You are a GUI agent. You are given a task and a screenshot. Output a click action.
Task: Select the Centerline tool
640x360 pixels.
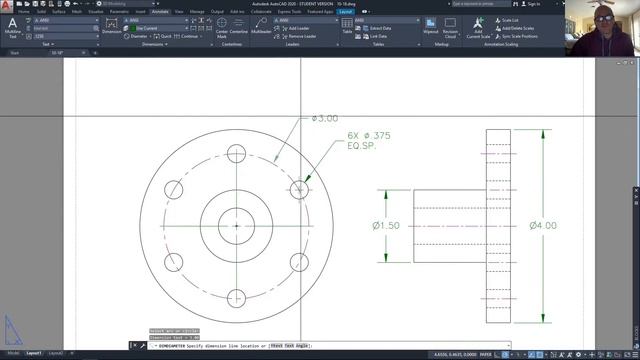click(x=238, y=26)
